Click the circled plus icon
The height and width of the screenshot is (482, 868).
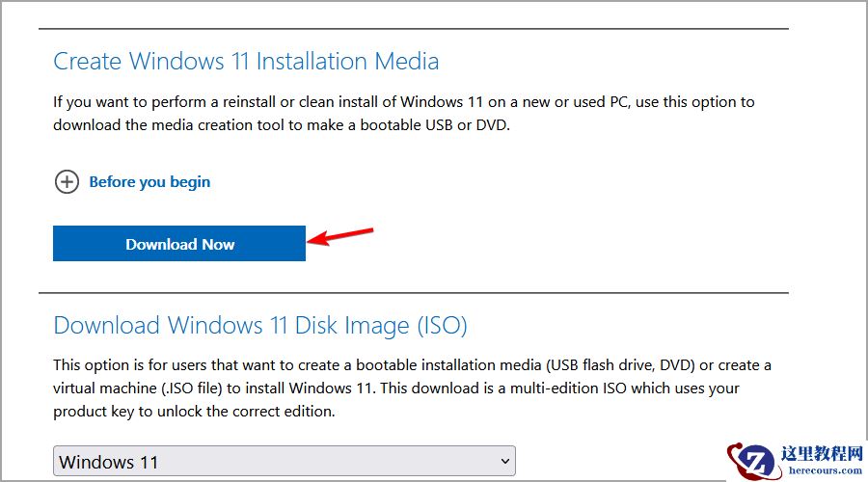click(x=67, y=181)
